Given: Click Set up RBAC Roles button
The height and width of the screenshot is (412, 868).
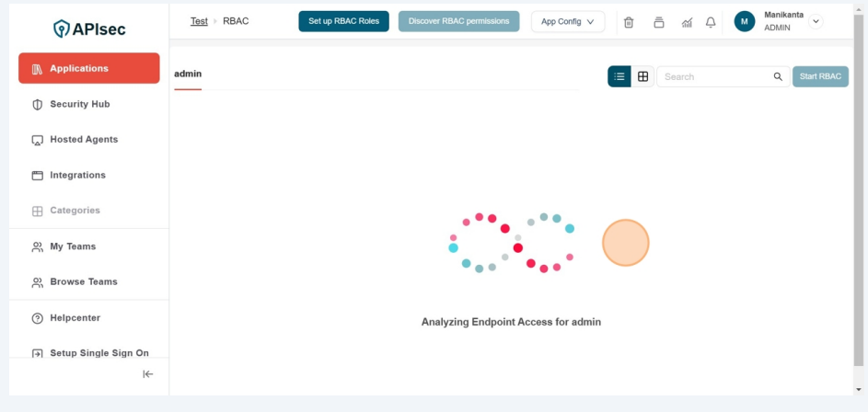Looking at the screenshot, I should [343, 21].
